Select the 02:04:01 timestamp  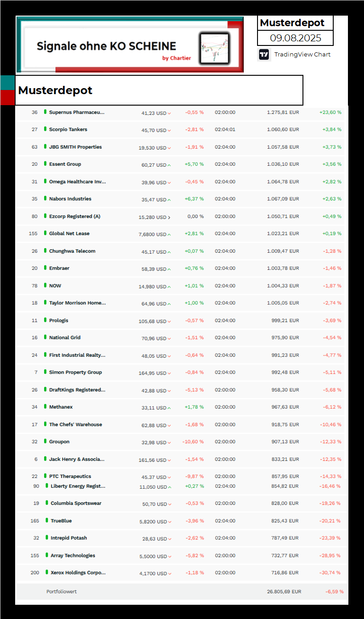click(225, 129)
